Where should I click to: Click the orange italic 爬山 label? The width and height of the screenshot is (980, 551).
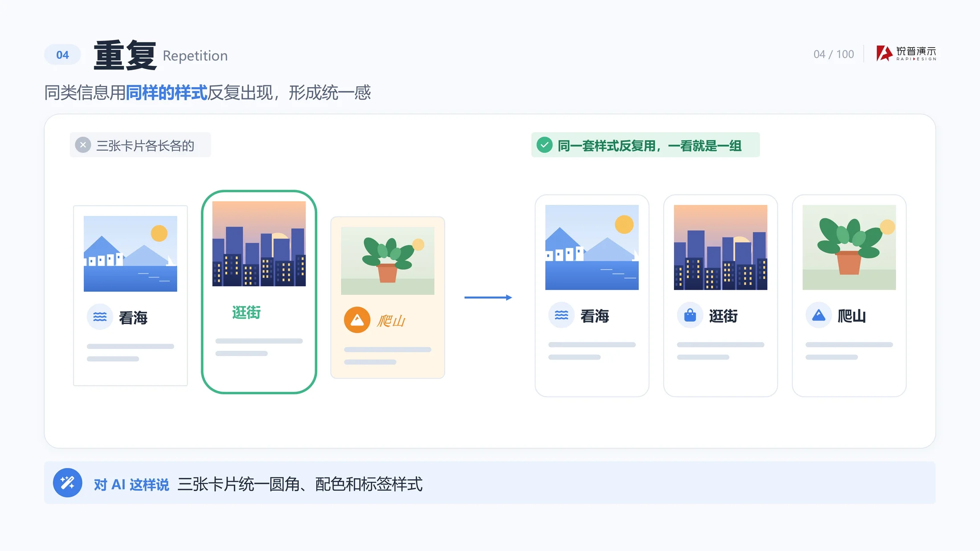(x=391, y=320)
